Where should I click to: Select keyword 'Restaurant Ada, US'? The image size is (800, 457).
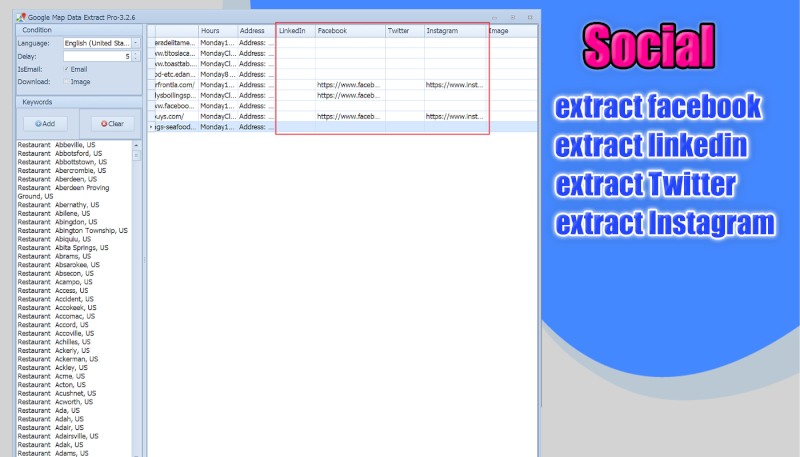tap(49, 411)
